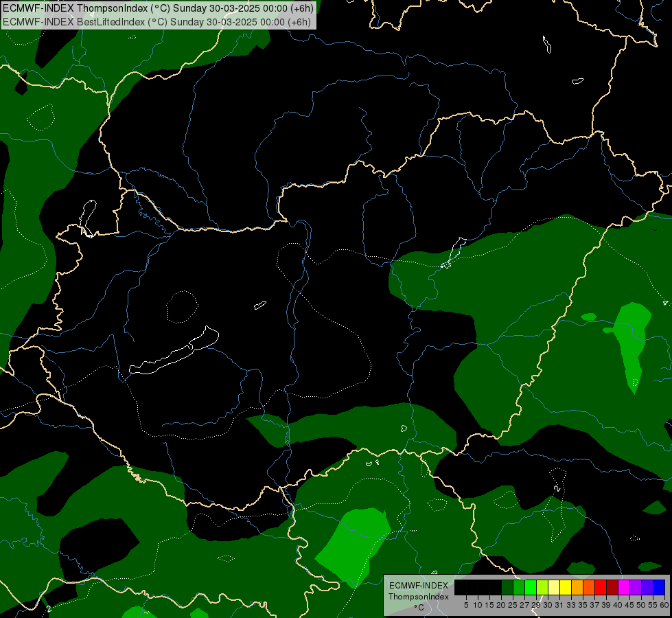Click the legend value label 25

point(513,605)
